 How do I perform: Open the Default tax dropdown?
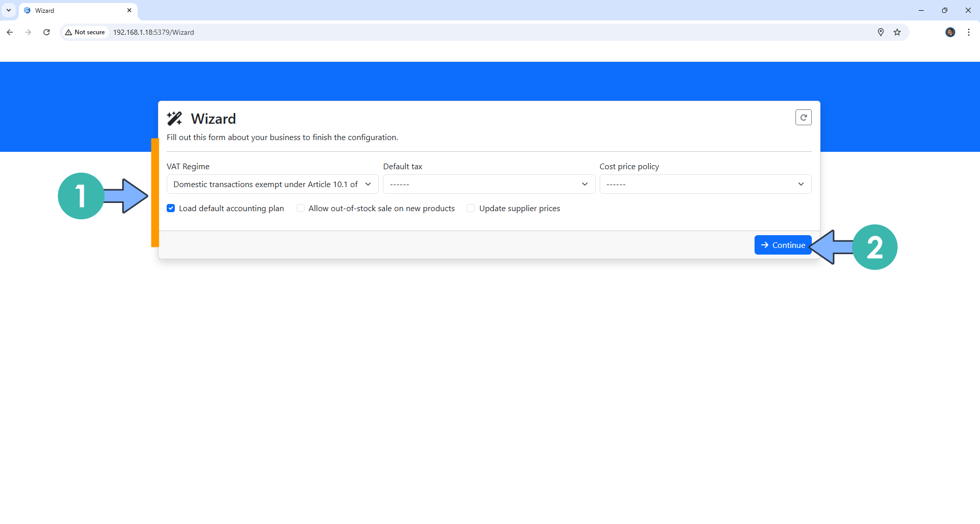[488, 184]
